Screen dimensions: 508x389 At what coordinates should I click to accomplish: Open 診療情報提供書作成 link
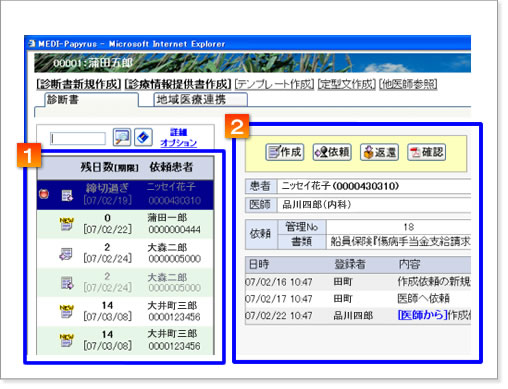click(x=178, y=84)
